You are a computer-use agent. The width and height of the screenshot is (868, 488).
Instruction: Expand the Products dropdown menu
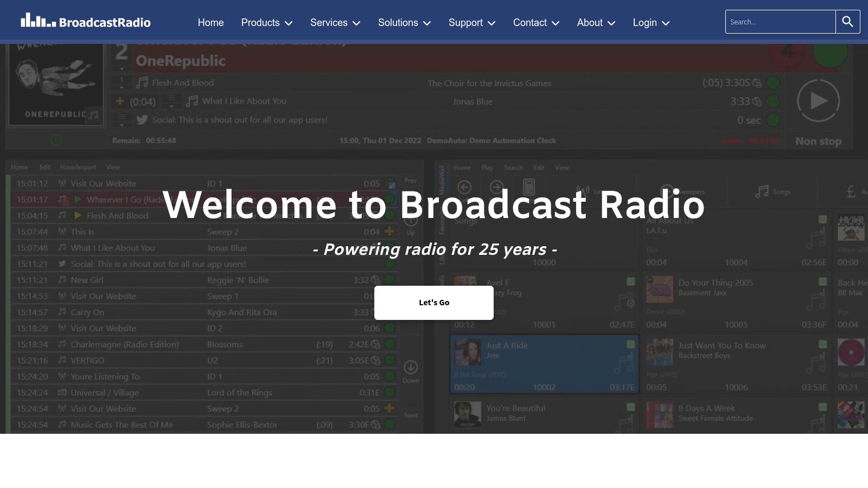coord(267,23)
